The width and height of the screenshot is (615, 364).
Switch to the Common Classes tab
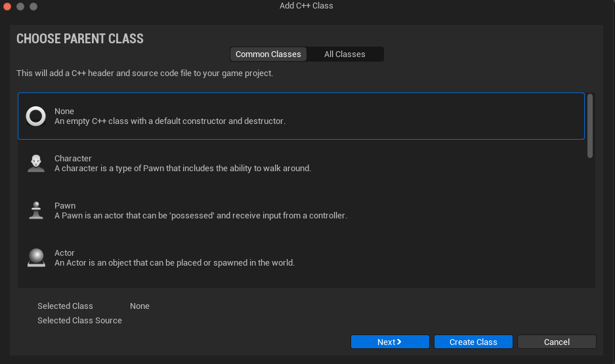(268, 54)
